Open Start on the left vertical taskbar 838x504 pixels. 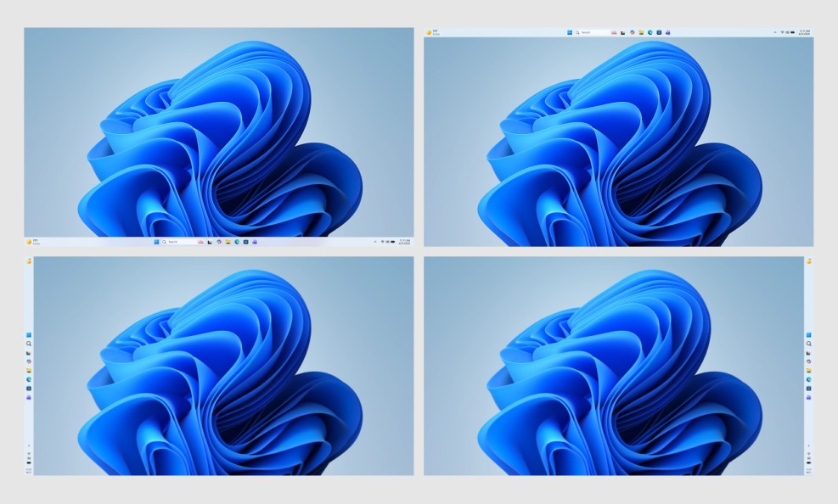(29, 334)
